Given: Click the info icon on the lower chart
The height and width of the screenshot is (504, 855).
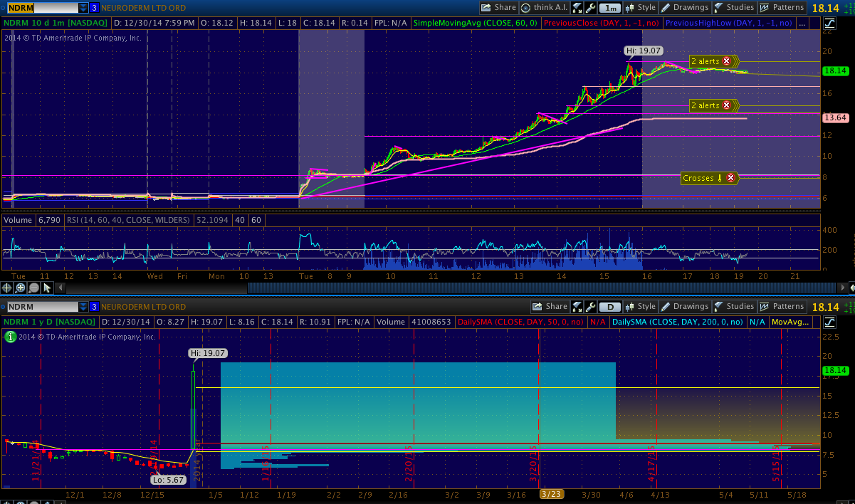Looking at the screenshot, I should 10,337.
